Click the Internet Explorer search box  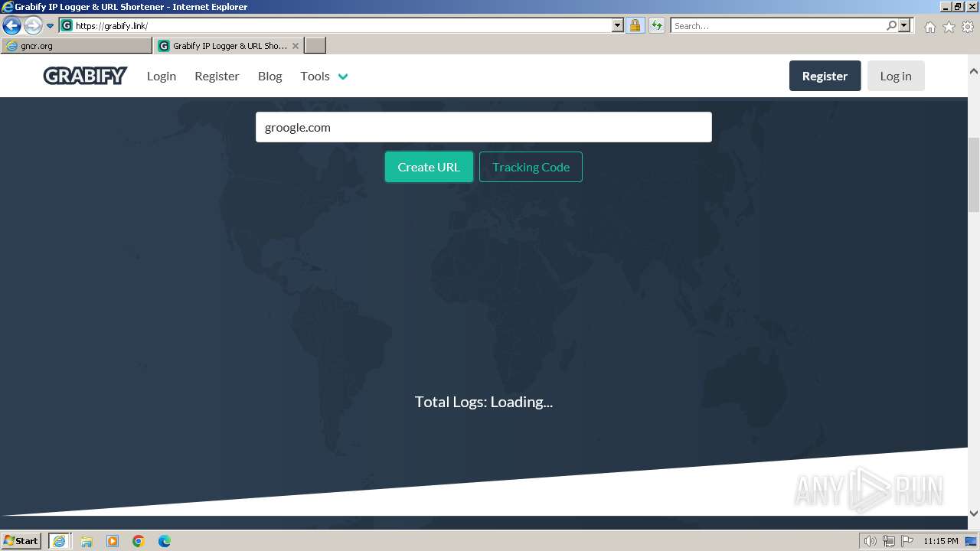(x=778, y=25)
